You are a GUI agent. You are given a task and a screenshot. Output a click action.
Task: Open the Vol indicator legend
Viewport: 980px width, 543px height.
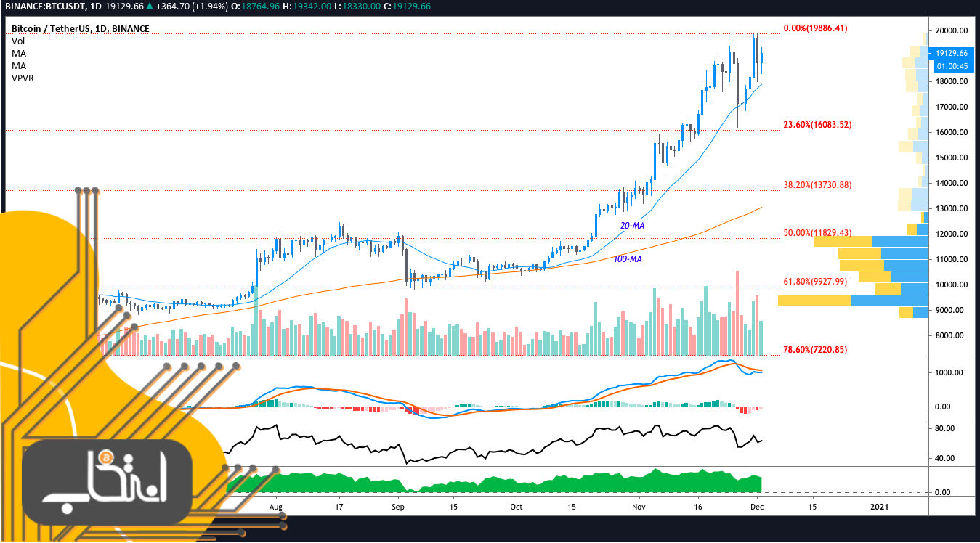click(18, 41)
